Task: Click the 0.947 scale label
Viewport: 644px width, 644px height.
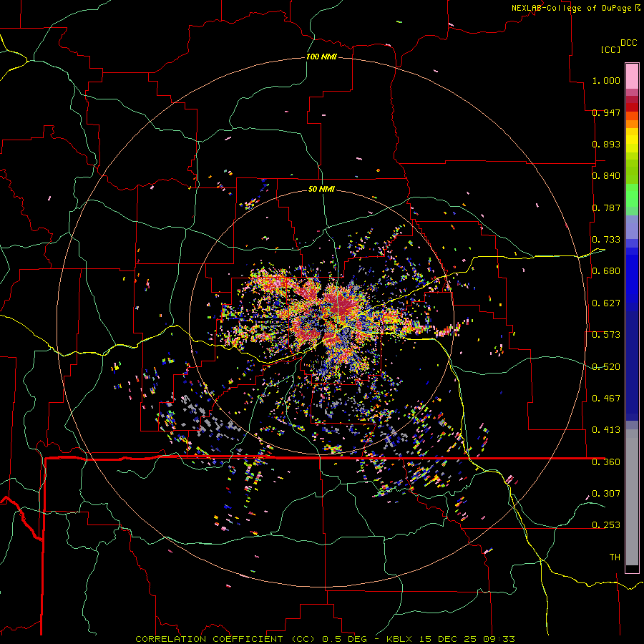Action: click(606, 112)
